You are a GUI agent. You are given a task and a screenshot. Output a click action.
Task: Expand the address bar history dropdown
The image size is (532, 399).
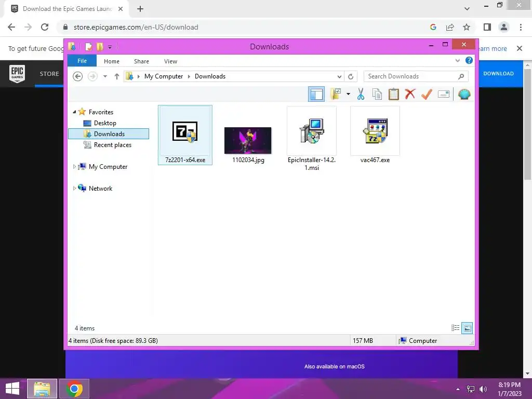(x=339, y=76)
